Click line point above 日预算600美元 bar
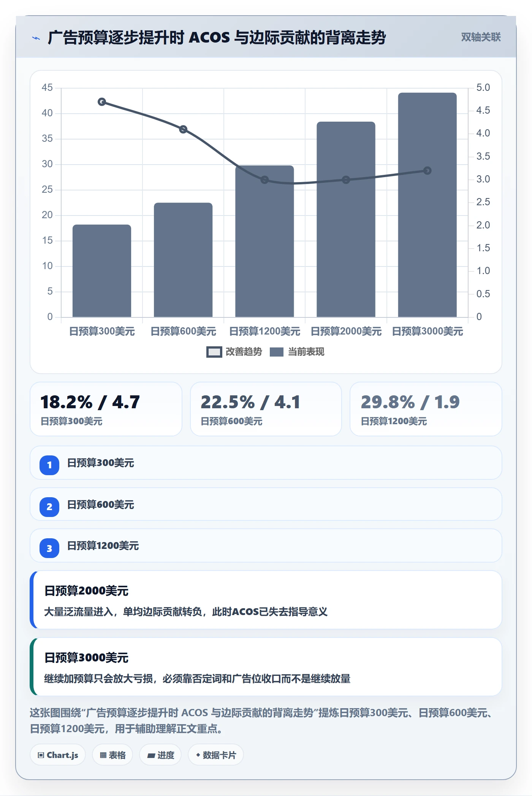 pos(183,129)
